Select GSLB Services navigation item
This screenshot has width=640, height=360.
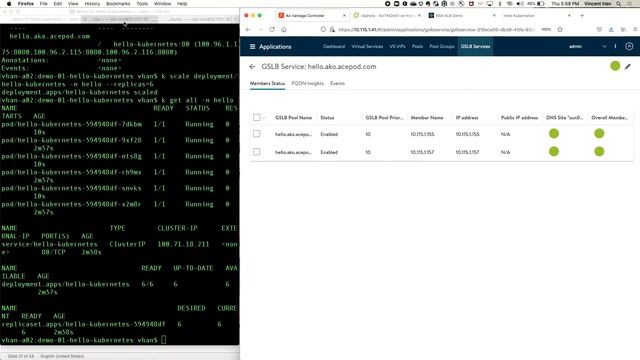[476, 47]
